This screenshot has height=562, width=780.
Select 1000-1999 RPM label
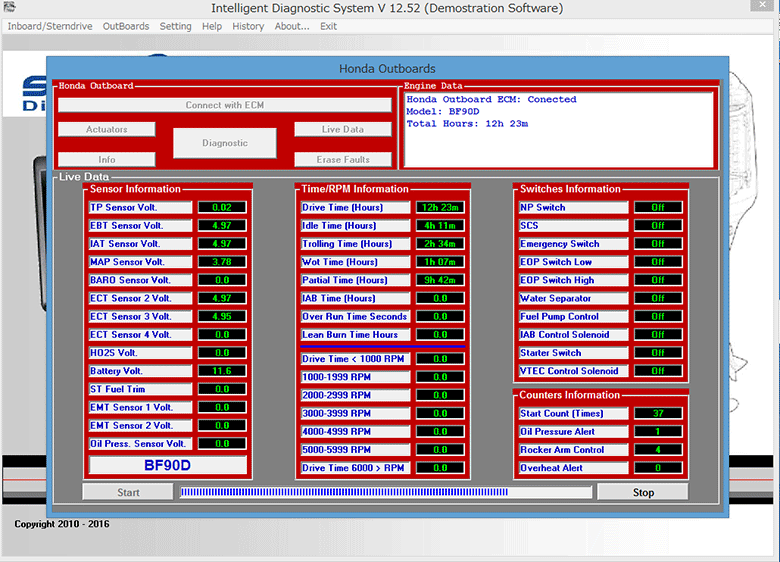coord(356,377)
